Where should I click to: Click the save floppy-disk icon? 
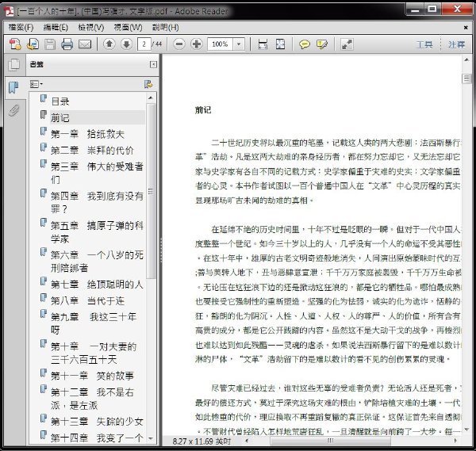[x=50, y=44]
